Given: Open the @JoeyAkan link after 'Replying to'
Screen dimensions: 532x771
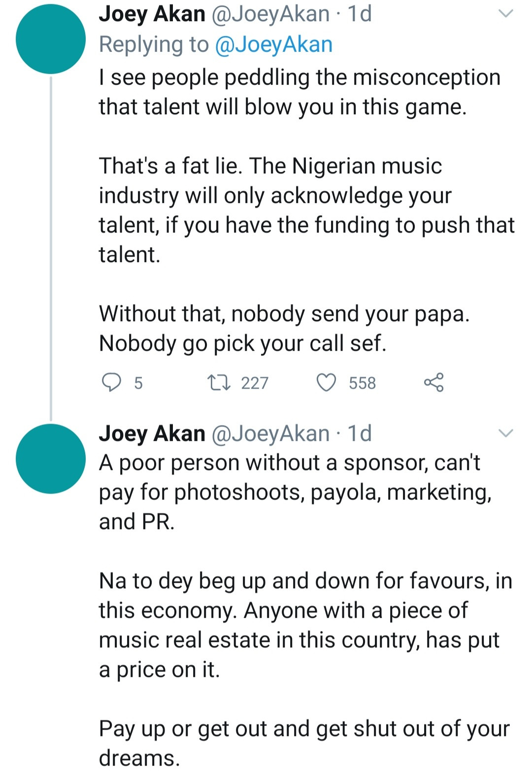Looking at the screenshot, I should click(x=274, y=44).
